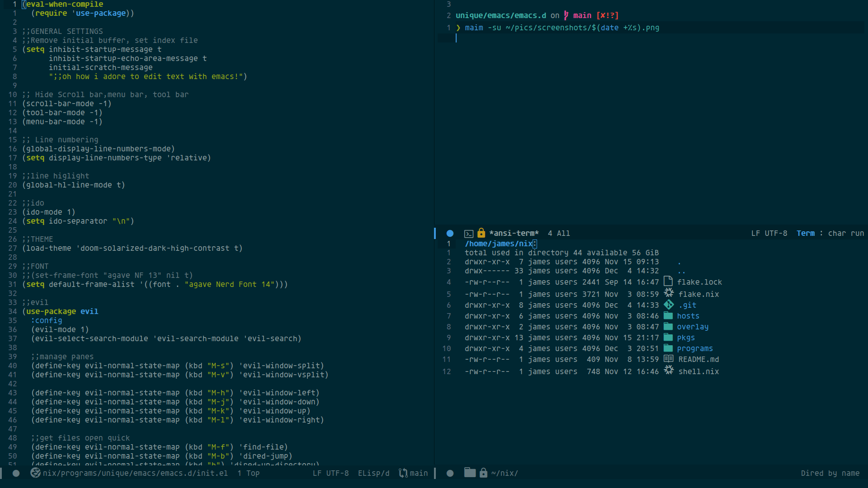868x488 pixels.
Task: Click the folder icon beside hosts directory
Action: (668, 316)
